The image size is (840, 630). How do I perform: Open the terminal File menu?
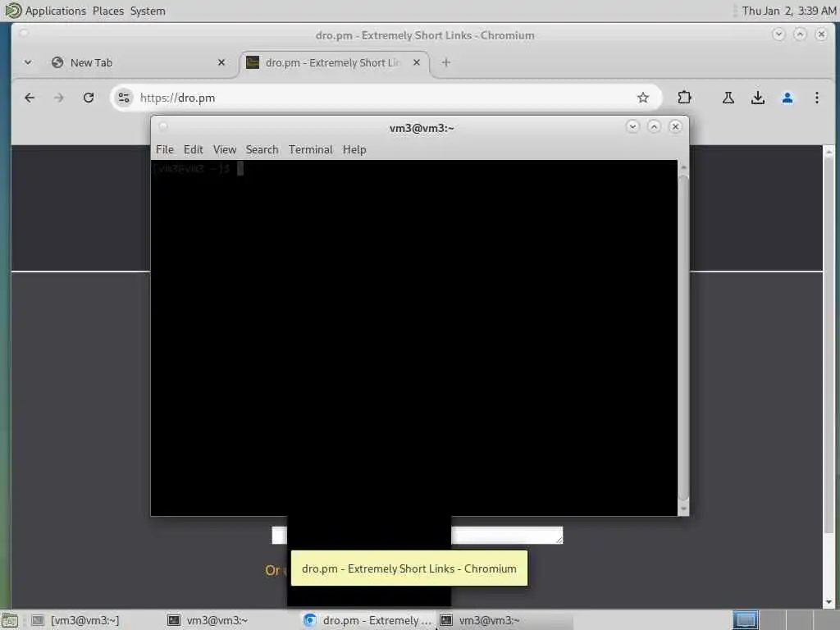click(164, 149)
